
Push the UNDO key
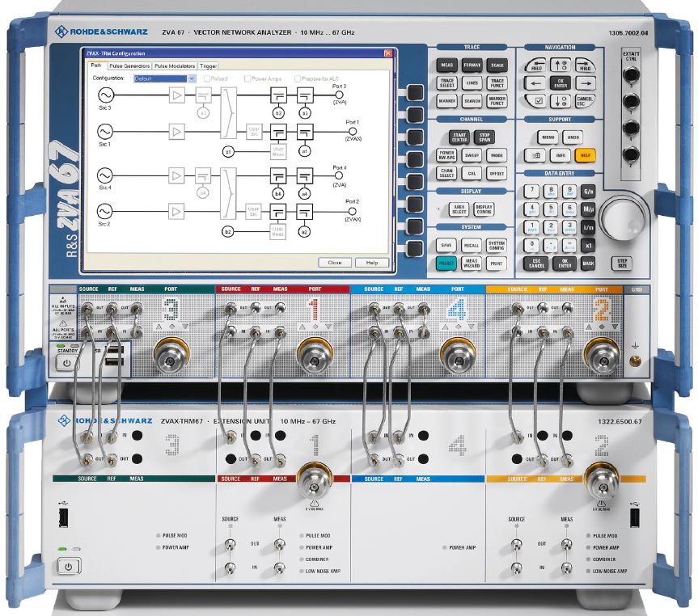(x=573, y=137)
